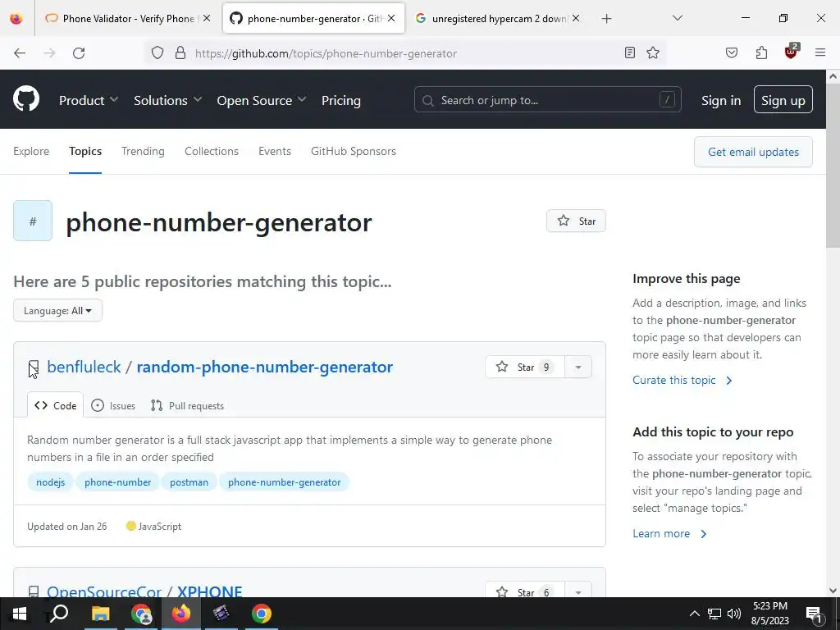The width and height of the screenshot is (840, 630).
Task: Open Windows taskbar search icon
Action: tap(59, 614)
